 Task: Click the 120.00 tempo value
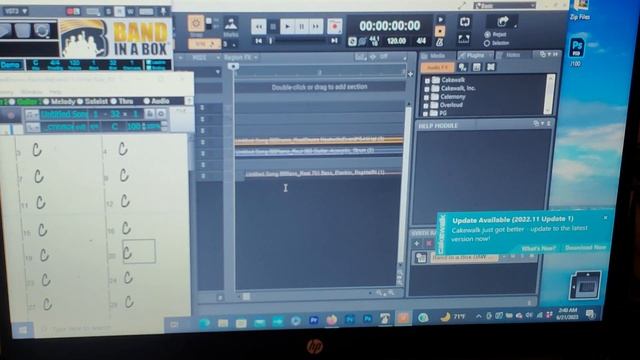396,41
